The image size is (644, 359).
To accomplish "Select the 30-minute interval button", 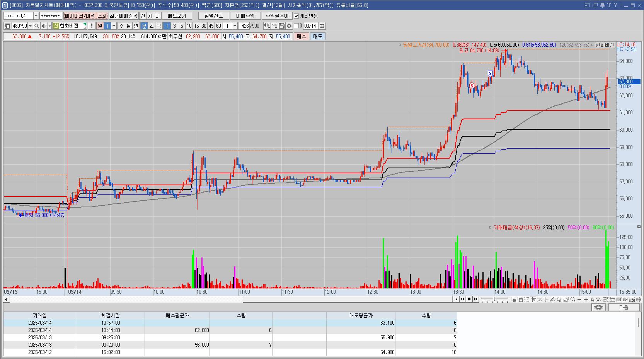I will tap(204, 26).
